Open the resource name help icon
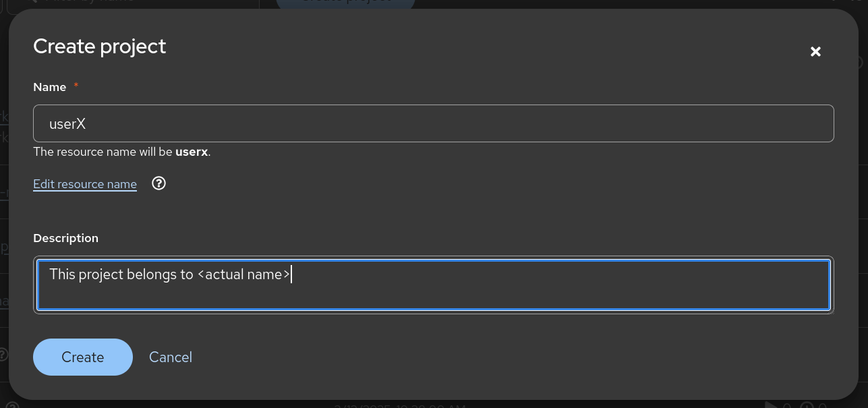Screen dimensions: 868x408 159,183
